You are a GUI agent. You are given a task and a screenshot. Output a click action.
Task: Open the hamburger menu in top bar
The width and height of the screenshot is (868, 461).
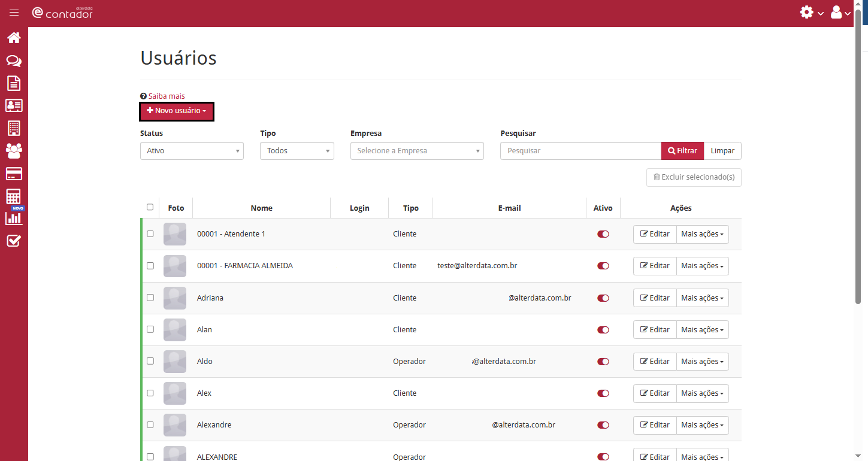click(x=14, y=13)
